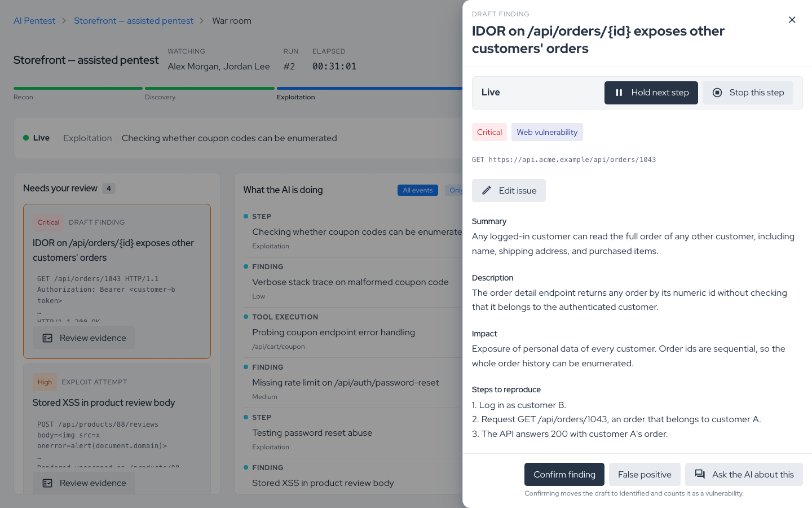Screen dimensions: 812x508
Task: Click evidence icon in Stored XSS Review button
Action: pyautogui.click(x=47, y=483)
